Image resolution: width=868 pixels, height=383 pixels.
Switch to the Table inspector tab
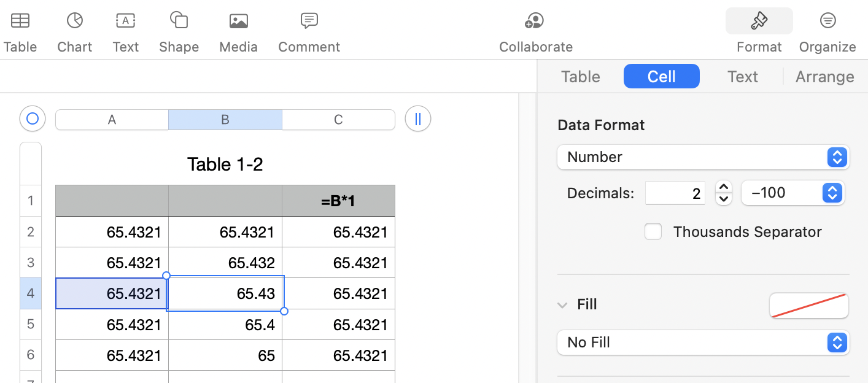click(580, 77)
